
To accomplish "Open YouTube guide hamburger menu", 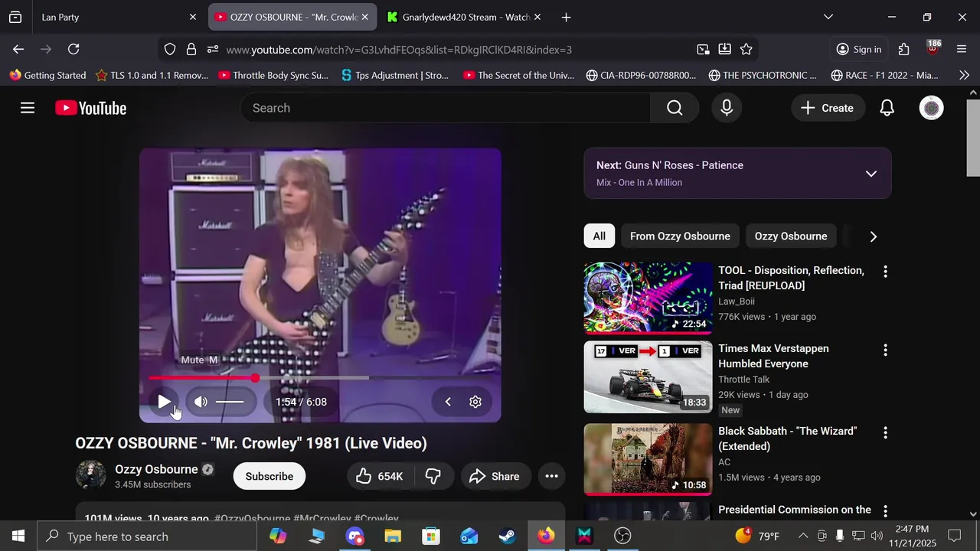I will [x=28, y=108].
